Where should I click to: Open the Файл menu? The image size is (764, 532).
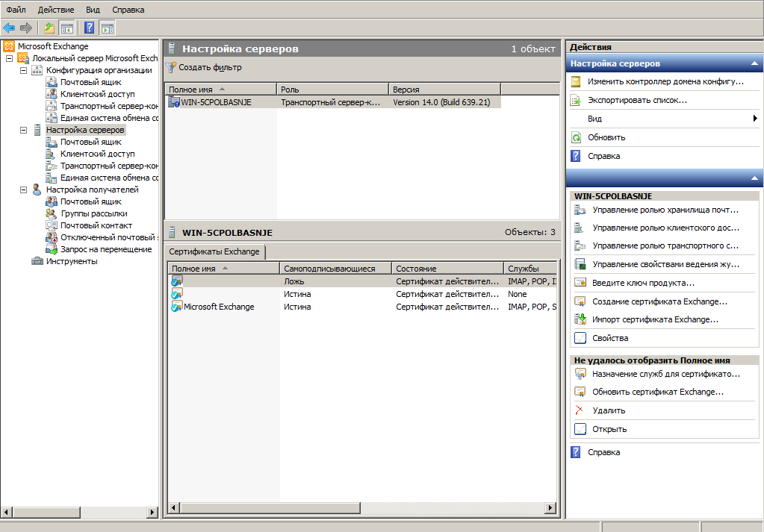click(x=16, y=10)
